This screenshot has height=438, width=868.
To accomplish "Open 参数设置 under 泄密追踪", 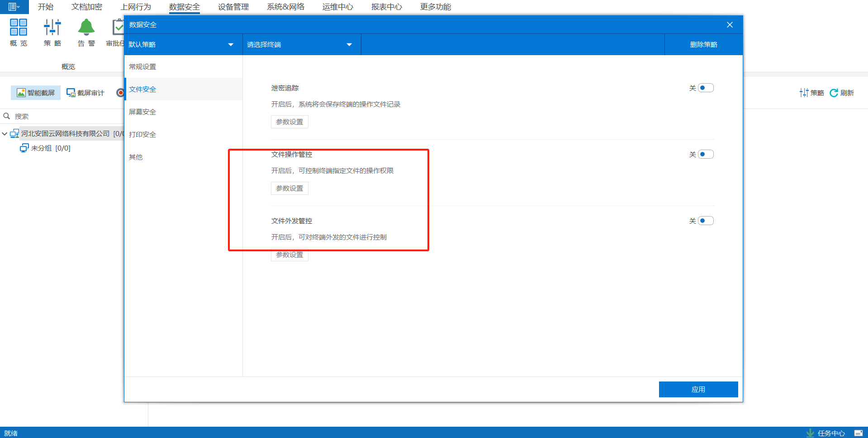I will point(289,122).
